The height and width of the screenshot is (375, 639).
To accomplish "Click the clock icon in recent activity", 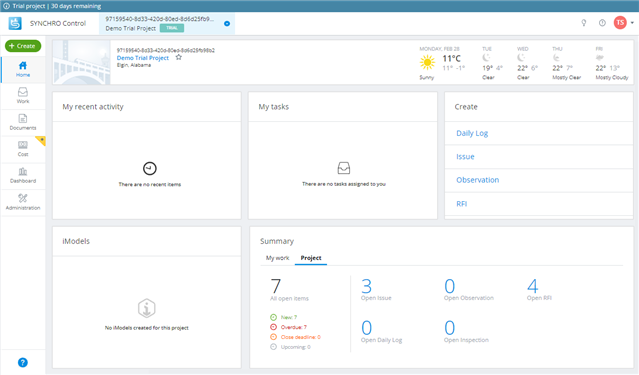I will coord(150,168).
